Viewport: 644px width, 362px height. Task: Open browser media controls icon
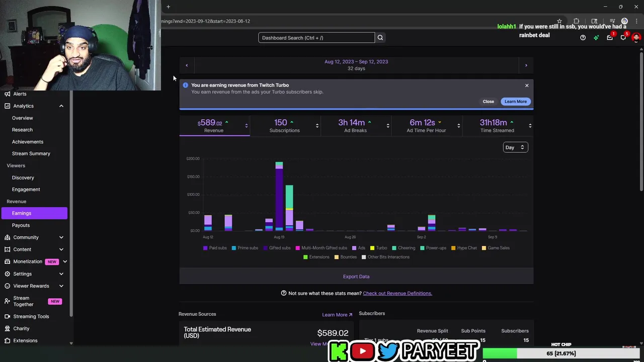[612, 21]
